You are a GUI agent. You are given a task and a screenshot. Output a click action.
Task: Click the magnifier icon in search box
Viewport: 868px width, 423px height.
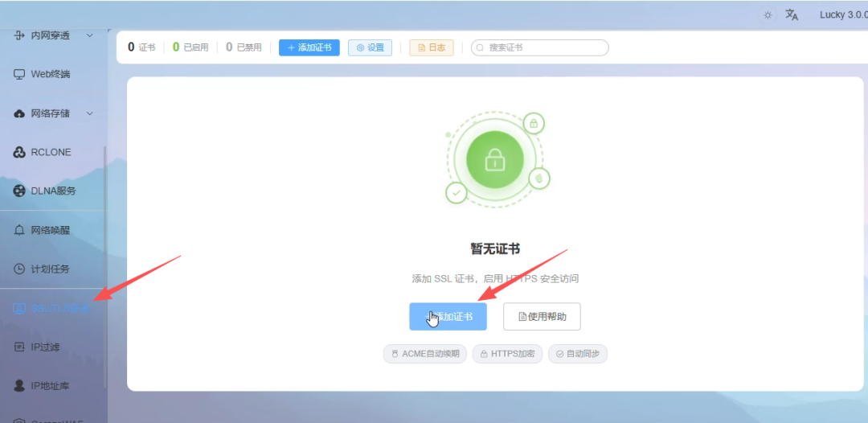click(480, 47)
